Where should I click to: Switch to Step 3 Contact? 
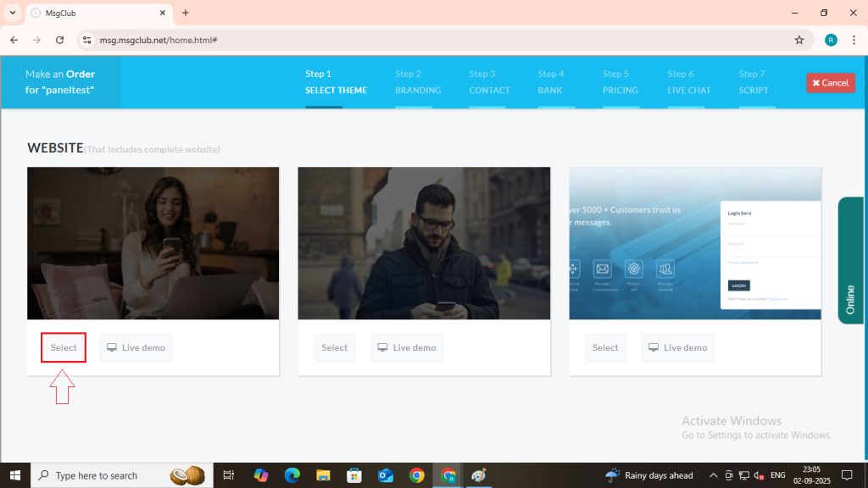pos(489,82)
